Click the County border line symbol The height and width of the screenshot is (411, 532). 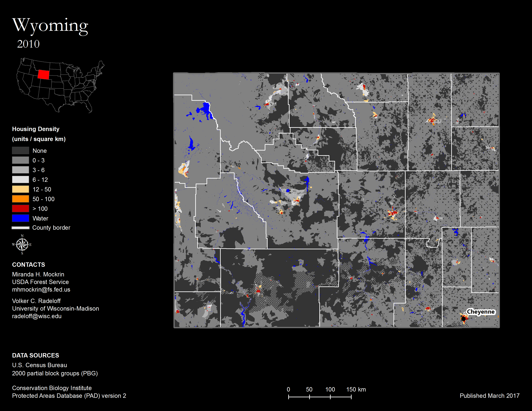[20, 228]
